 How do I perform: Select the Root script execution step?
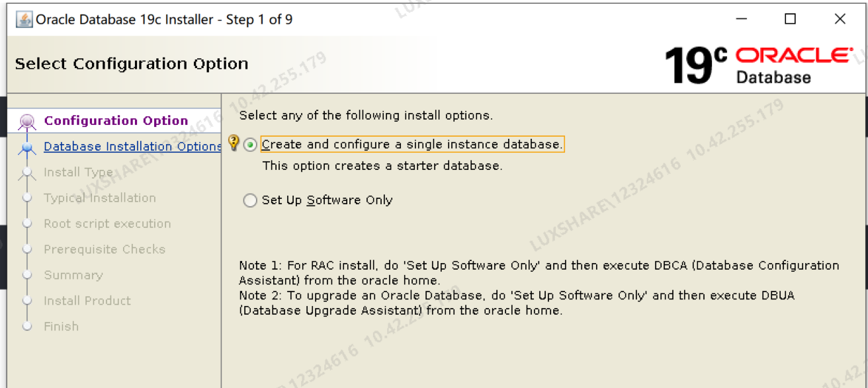point(107,223)
